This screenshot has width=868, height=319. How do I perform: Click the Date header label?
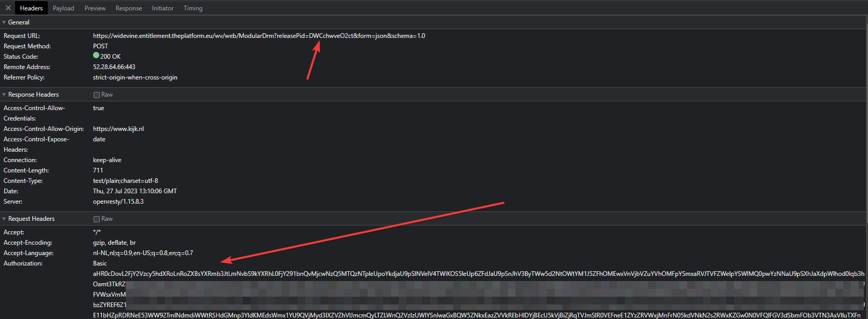11,191
